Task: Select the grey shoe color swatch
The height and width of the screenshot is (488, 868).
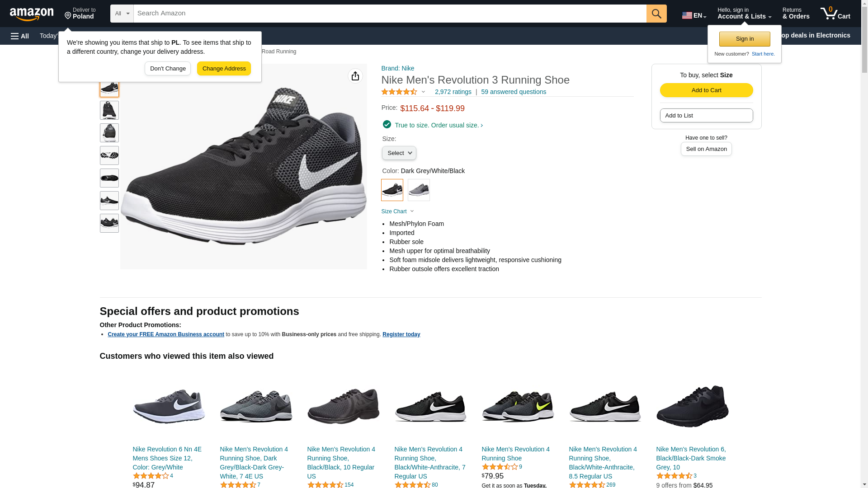Action: coord(419,190)
